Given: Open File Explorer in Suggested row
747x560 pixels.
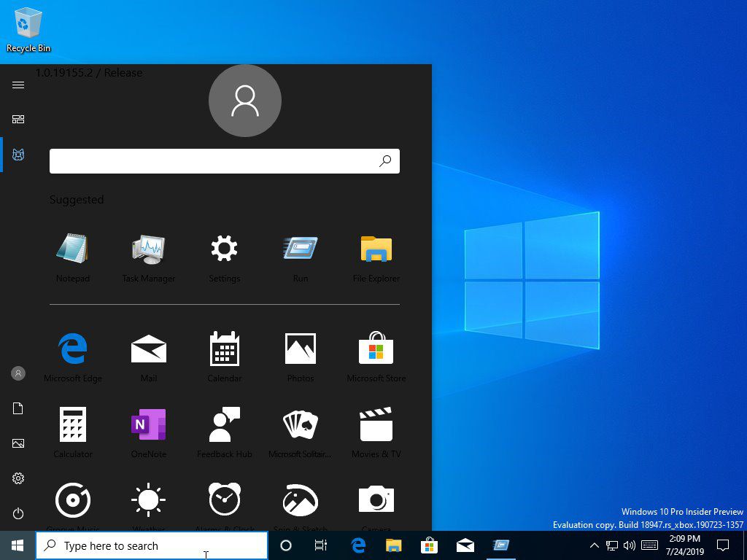Looking at the screenshot, I should click(x=376, y=257).
